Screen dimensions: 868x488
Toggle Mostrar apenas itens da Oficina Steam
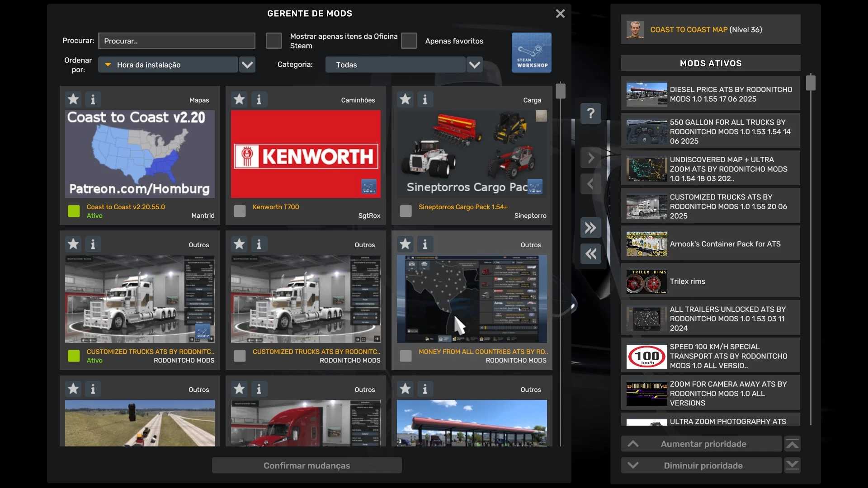(x=274, y=41)
